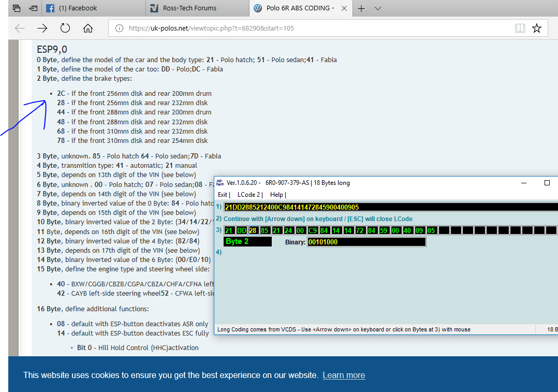Click LCode status bar hint text
This screenshot has height=392, width=558.
click(x=344, y=330)
